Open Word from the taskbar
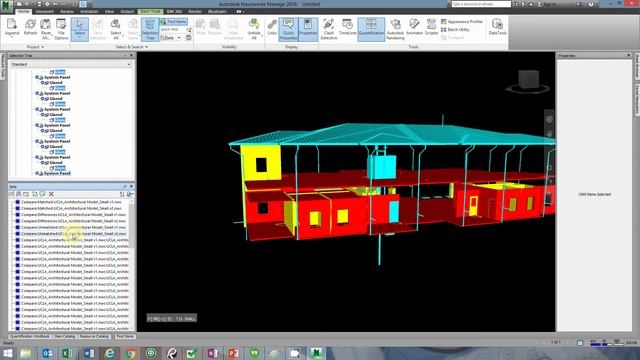This screenshot has height=360, width=640. 89,353
